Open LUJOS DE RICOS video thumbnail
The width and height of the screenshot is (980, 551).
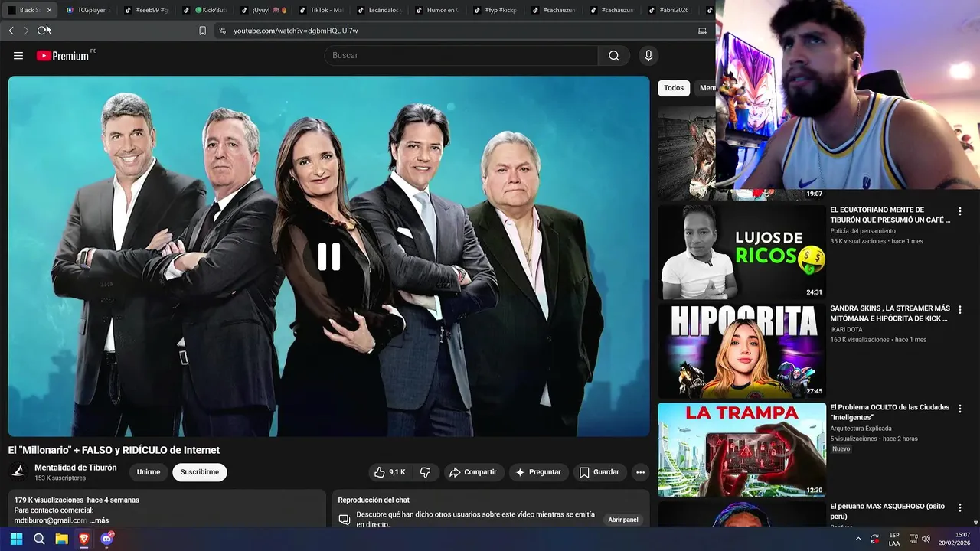click(742, 252)
